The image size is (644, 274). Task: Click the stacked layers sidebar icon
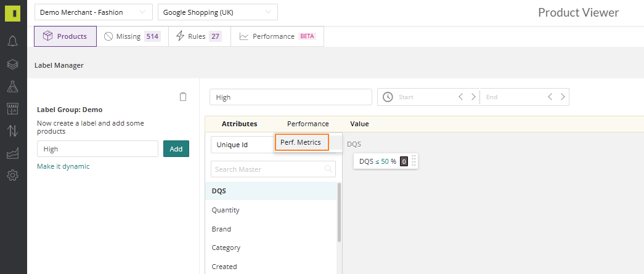pos(13,64)
